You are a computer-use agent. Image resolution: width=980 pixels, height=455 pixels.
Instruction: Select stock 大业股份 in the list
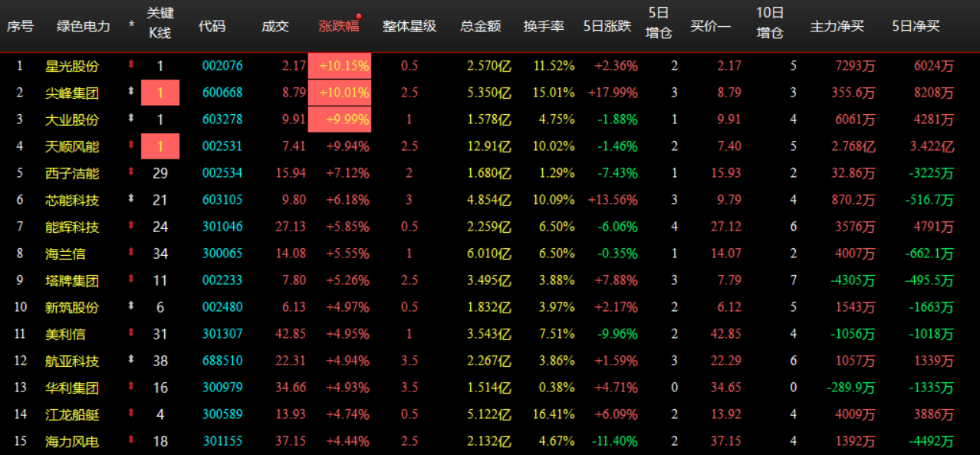(72, 119)
